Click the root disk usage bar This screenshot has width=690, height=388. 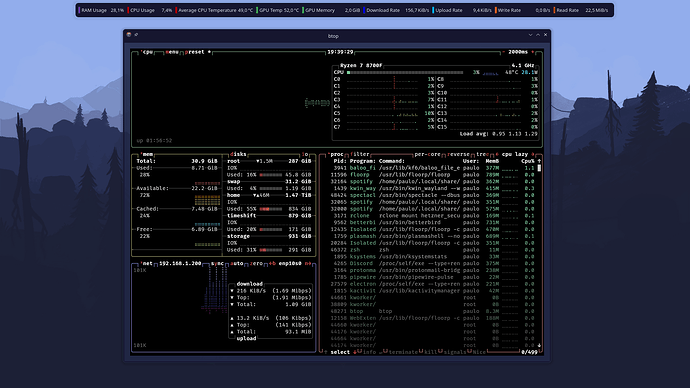coord(271,175)
